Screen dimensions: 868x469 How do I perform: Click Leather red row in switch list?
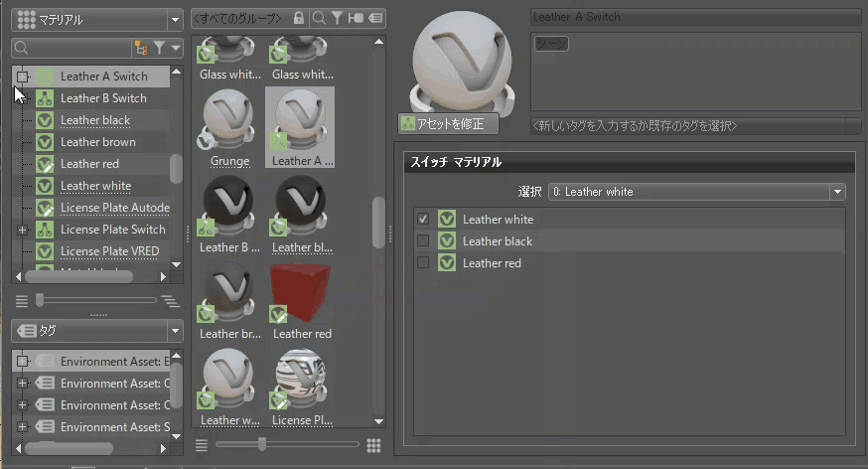[x=630, y=263]
